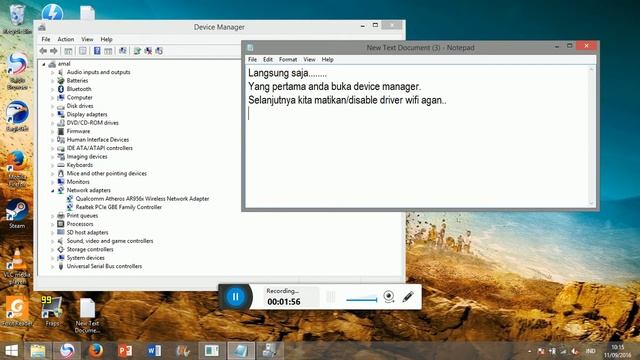Select Qualcomm Atheros AR956x Wireless Network Adapter

pyautogui.click(x=142, y=199)
